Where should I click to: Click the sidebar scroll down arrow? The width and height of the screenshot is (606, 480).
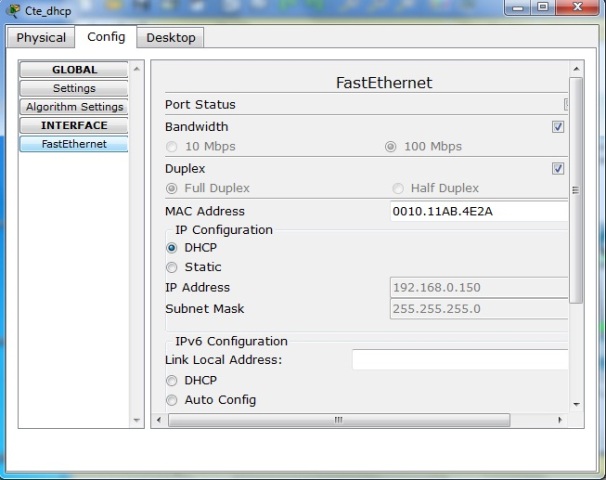(138, 421)
